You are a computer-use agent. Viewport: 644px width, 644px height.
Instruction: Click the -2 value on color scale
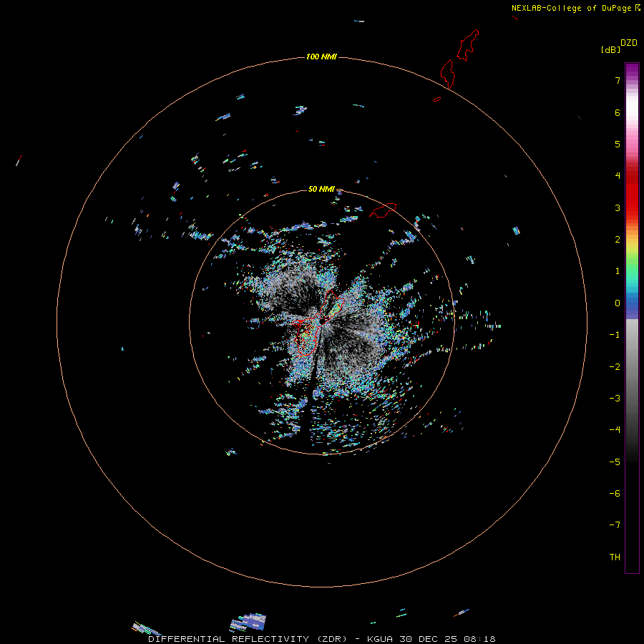click(615, 367)
